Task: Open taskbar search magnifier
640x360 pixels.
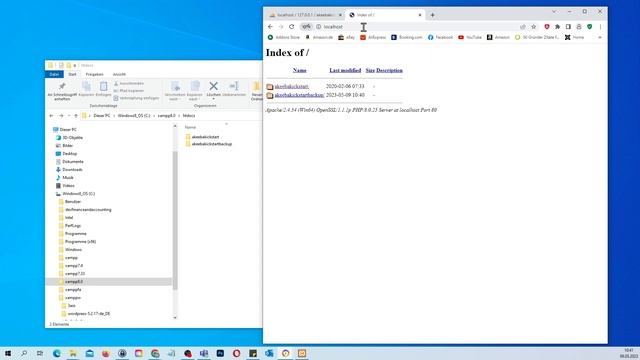Action: (24, 353)
